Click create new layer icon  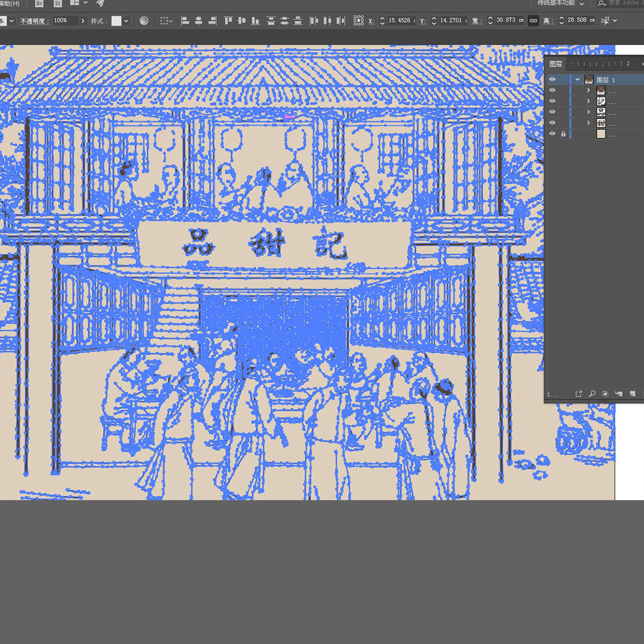(x=633, y=394)
